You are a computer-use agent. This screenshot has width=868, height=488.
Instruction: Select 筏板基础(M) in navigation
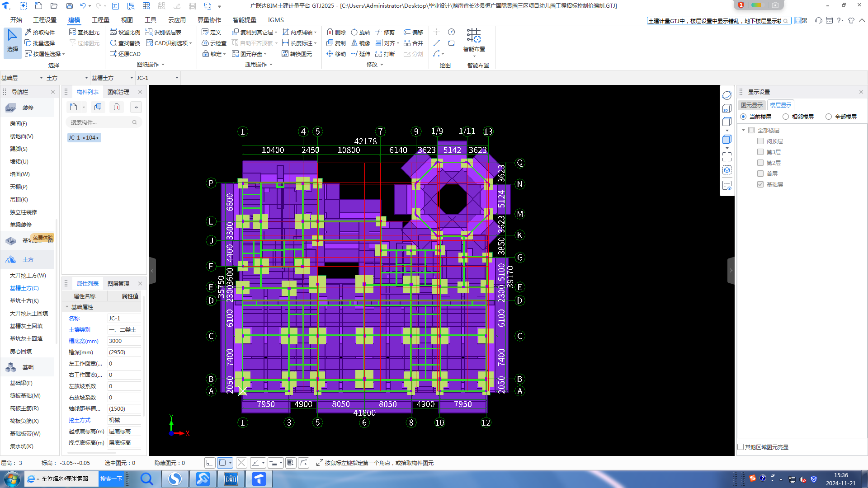click(25, 395)
